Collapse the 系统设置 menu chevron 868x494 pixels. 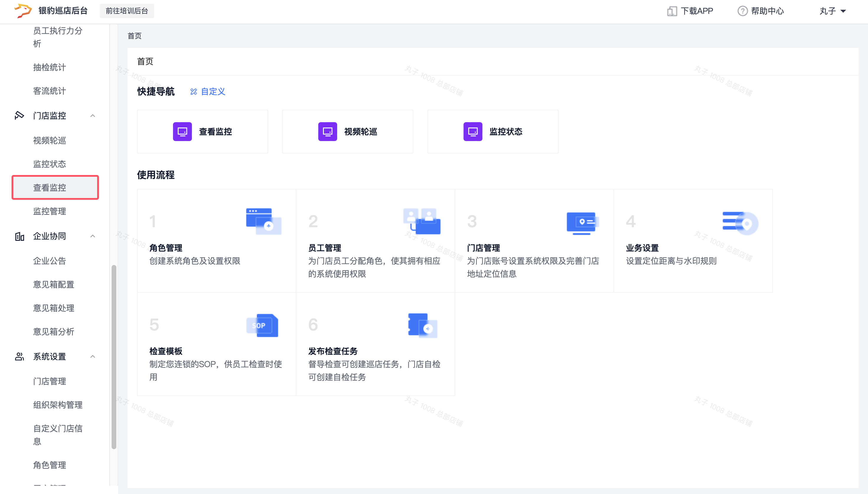93,356
